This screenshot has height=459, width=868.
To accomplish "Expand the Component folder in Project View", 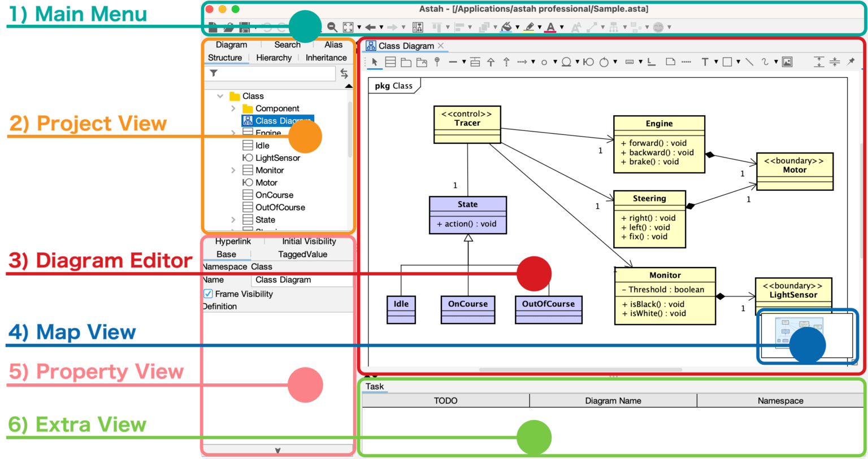I will [x=233, y=108].
